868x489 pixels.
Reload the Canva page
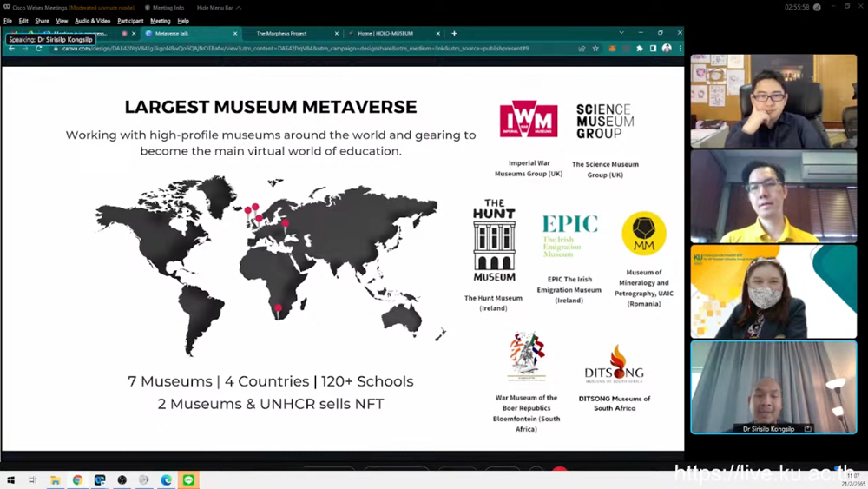coord(39,49)
